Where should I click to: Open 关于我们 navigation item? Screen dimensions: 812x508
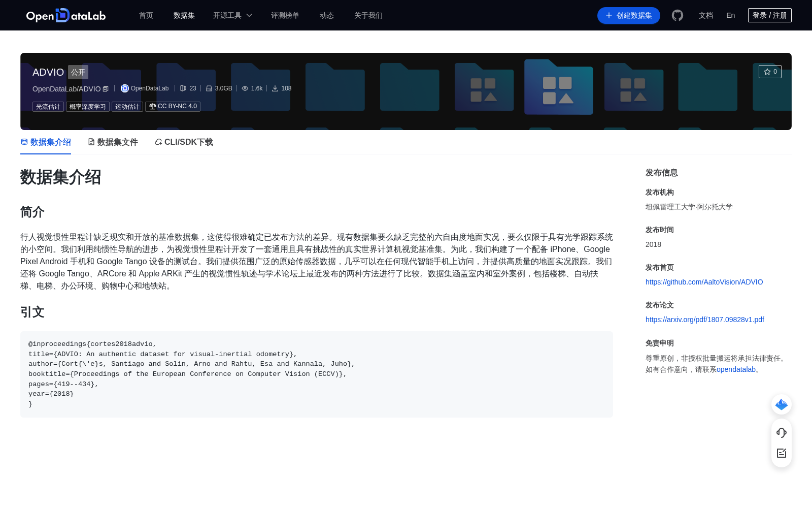[x=368, y=15]
